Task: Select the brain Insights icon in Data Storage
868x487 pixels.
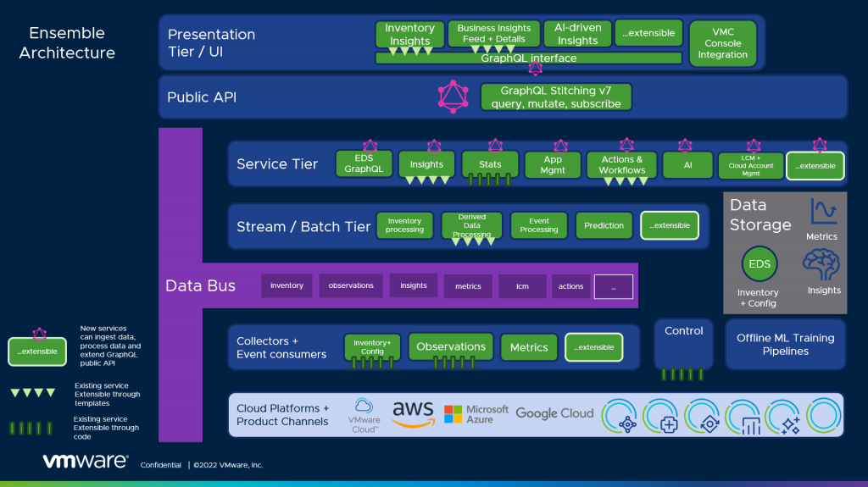Action: coord(823,265)
